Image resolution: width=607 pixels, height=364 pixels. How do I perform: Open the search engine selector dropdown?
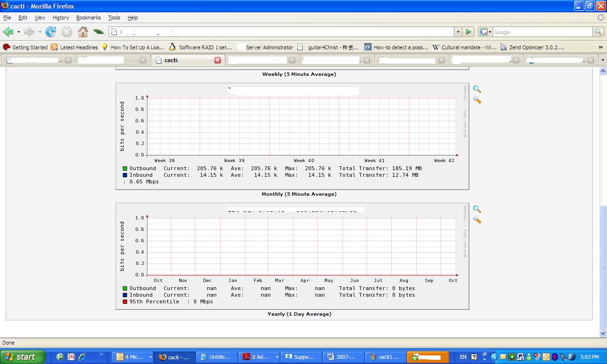(485, 32)
